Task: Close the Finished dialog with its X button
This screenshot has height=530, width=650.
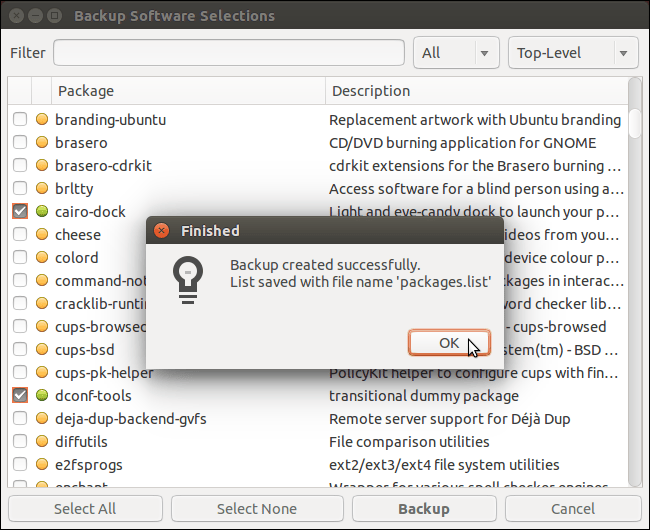Action: pyautogui.click(x=162, y=231)
